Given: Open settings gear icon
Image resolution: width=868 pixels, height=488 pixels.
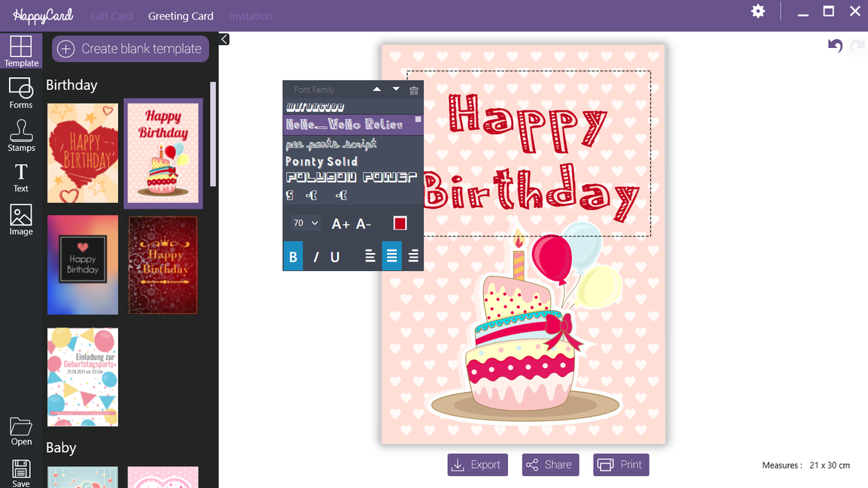Looking at the screenshot, I should [x=758, y=11].
